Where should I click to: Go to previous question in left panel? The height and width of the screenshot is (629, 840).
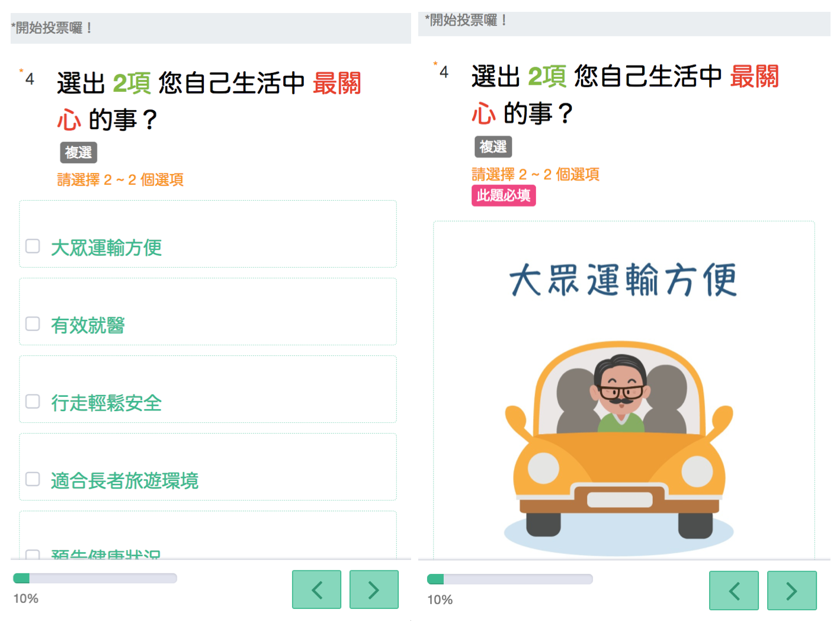click(316, 589)
